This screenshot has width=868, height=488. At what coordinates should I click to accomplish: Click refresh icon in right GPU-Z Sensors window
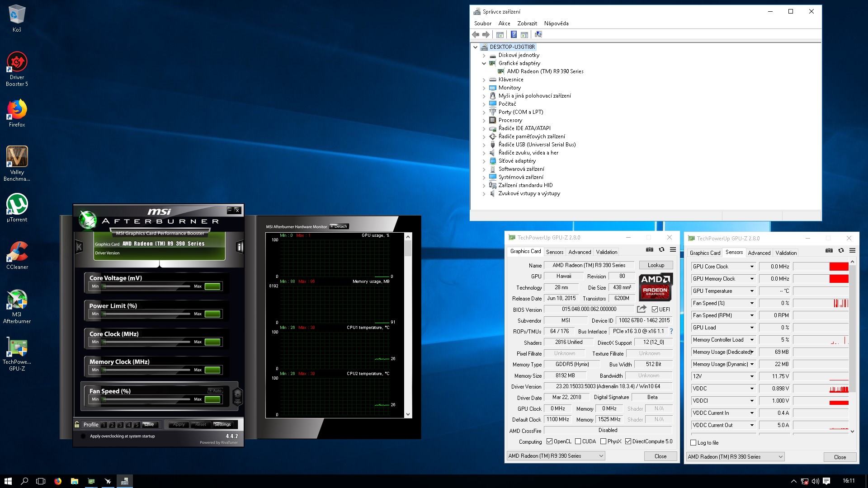(x=841, y=250)
